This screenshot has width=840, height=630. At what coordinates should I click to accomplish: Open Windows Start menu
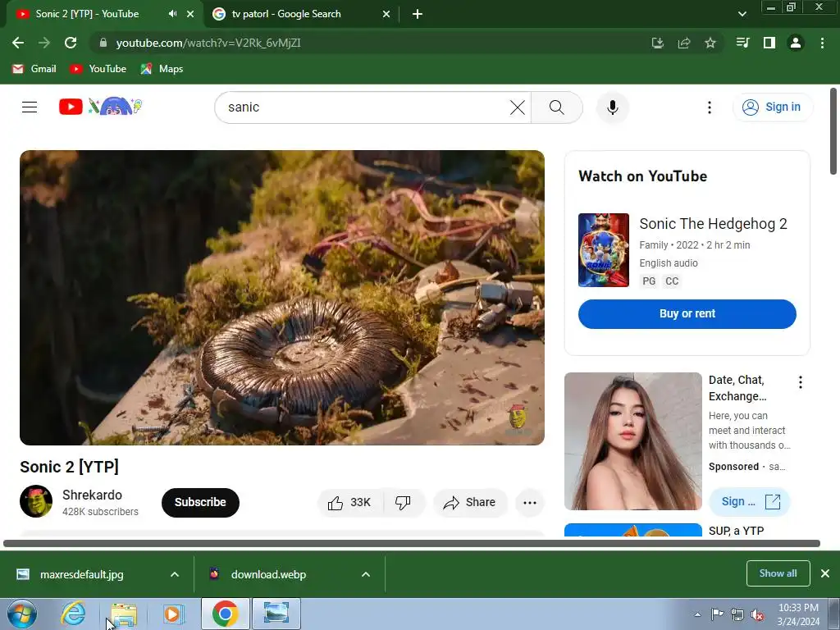coord(22,614)
